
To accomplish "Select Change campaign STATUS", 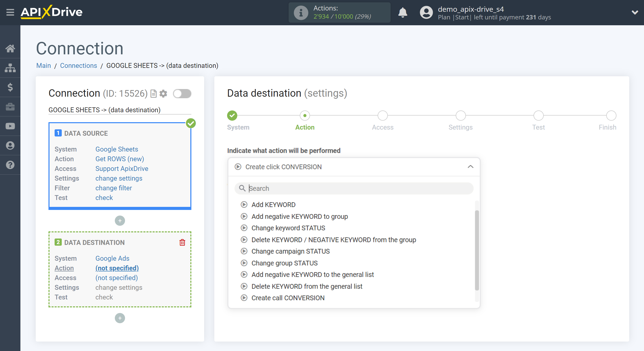I will click(290, 251).
